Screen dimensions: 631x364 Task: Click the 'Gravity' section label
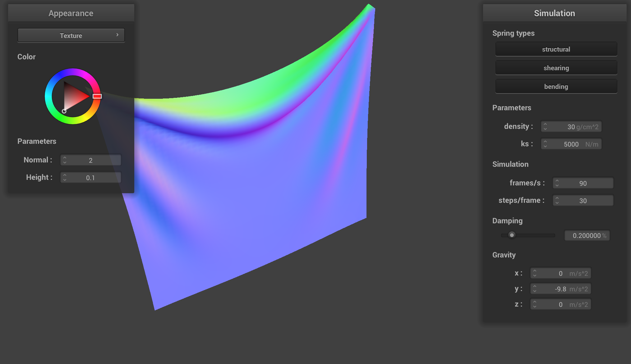coord(504,255)
